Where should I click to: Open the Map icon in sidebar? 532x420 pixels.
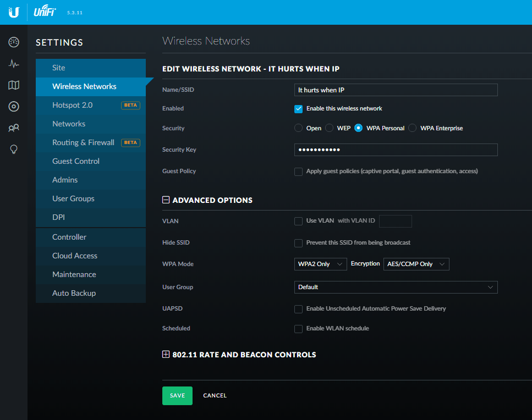click(14, 85)
